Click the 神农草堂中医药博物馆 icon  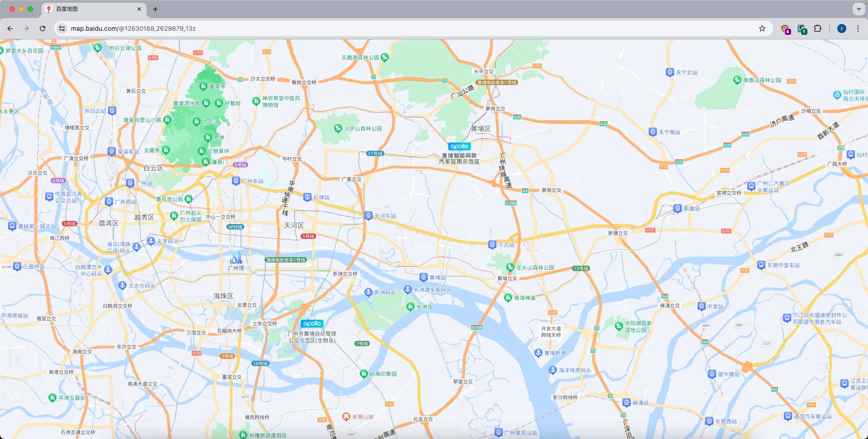(x=256, y=101)
